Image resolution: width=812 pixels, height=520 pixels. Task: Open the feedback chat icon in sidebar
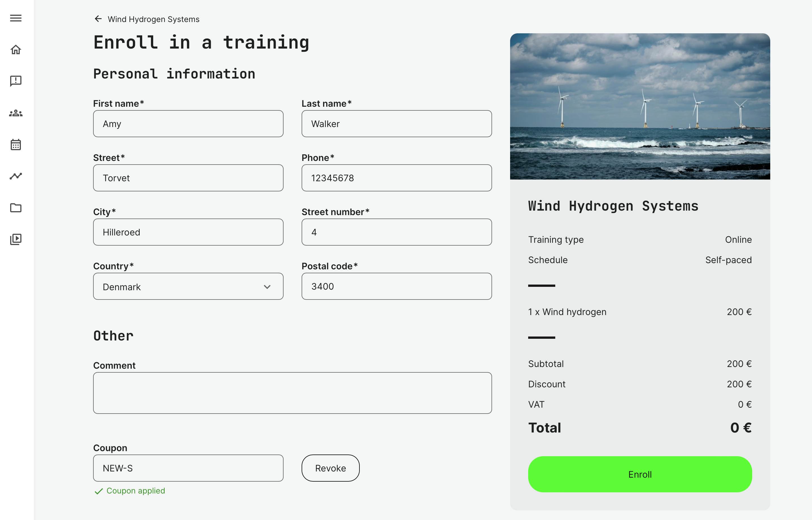pyautogui.click(x=16, y=81)
